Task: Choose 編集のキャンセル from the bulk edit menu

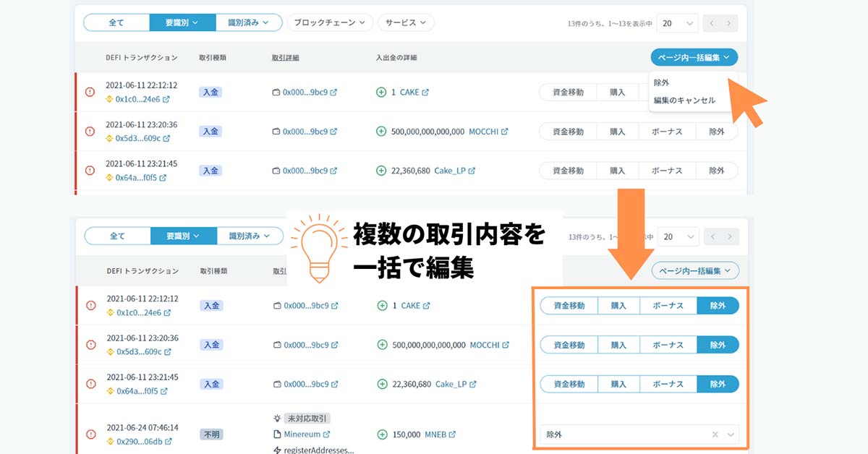Action: (x=684, y=100)
